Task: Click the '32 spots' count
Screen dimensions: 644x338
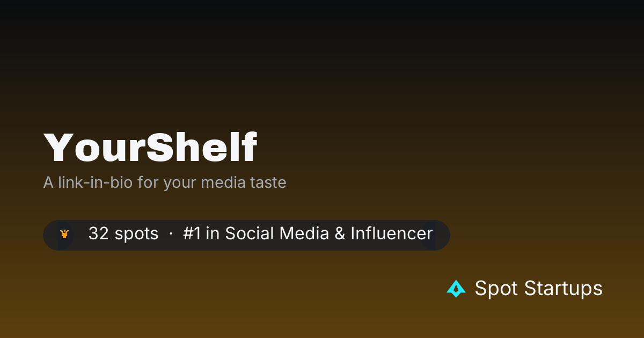Action: pyautogui.click(x=123, y=233)
